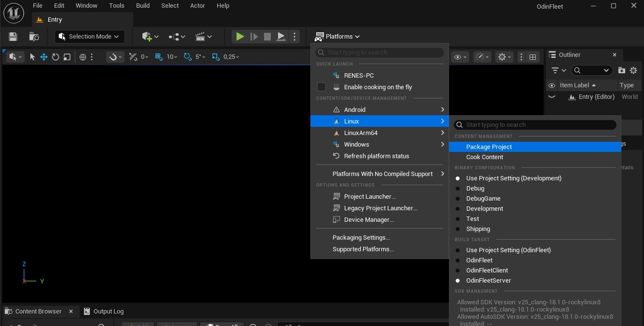The image size is (644, 326).
Task: Select the Shipping binary configuration
Action: coord(478,229)
